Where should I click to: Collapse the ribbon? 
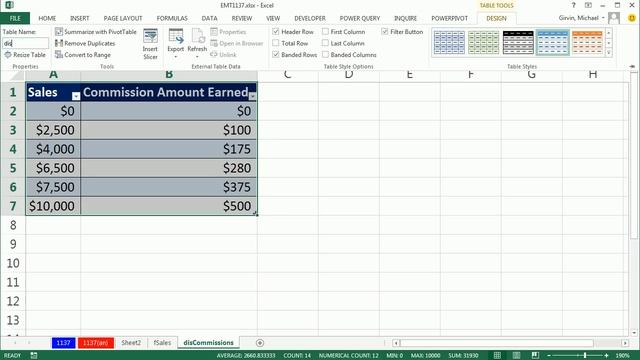[x=632, y=66]
